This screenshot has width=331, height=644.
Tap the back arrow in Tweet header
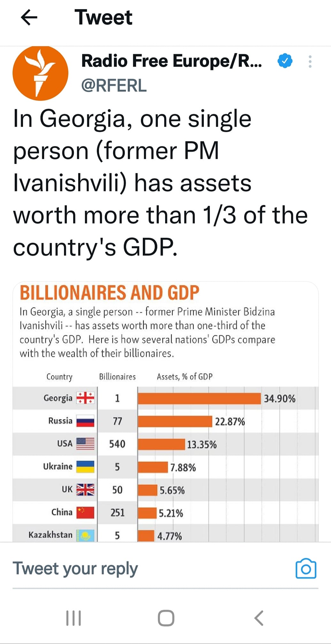(29, 17)
